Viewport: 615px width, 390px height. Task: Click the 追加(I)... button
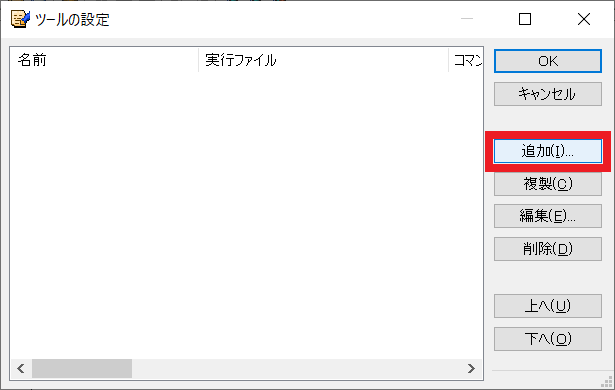[x=548, y=151]
